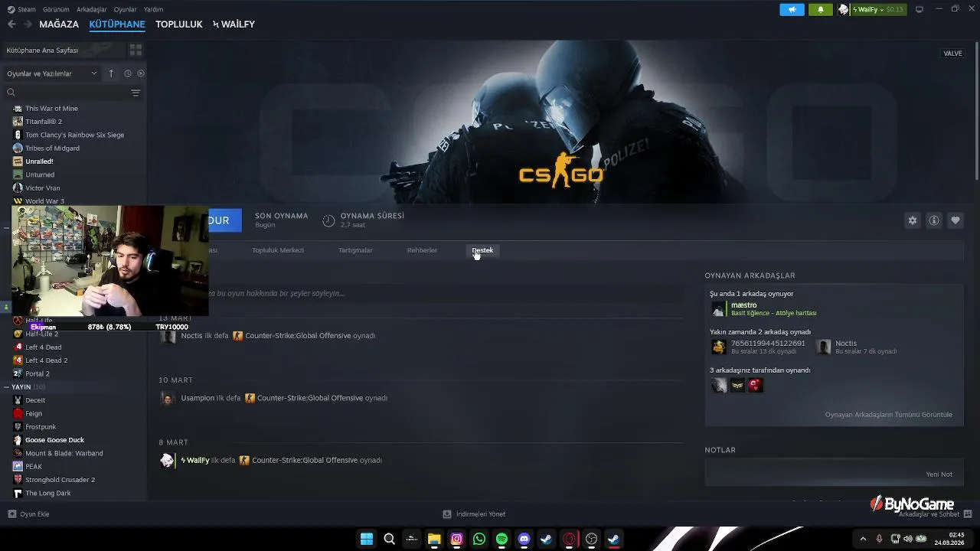
Task: Open game settings gear icon
Action: coord(913,220)
